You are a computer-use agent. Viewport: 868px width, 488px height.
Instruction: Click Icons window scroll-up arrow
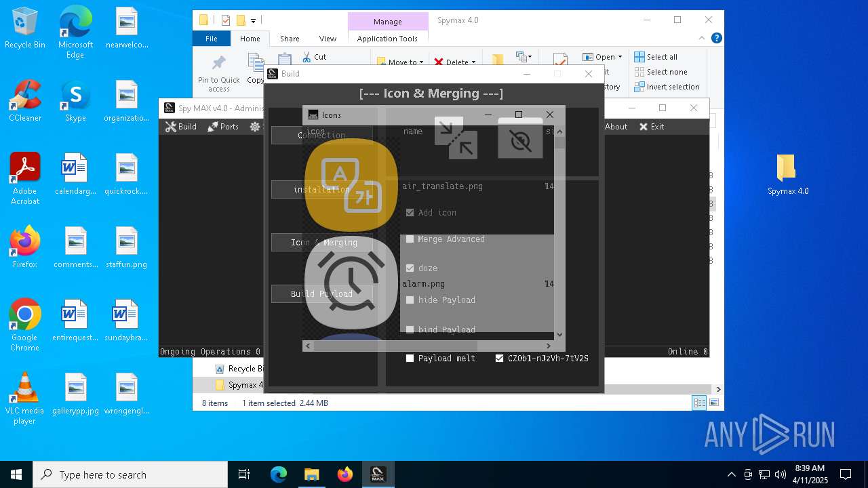(x=559, y=130)
